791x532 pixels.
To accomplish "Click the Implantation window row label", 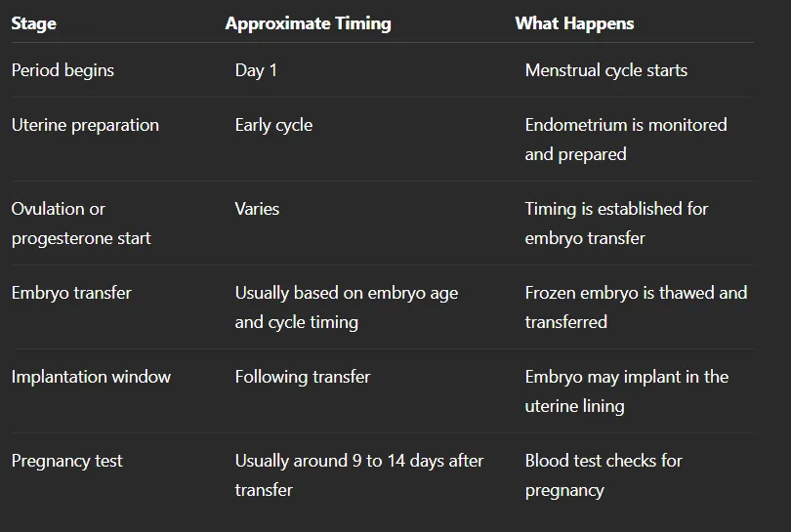I will pos(91,377).
